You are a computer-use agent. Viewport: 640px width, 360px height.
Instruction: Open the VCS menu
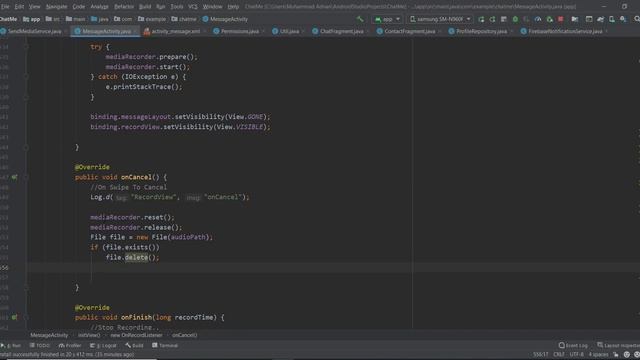[193, 7]
